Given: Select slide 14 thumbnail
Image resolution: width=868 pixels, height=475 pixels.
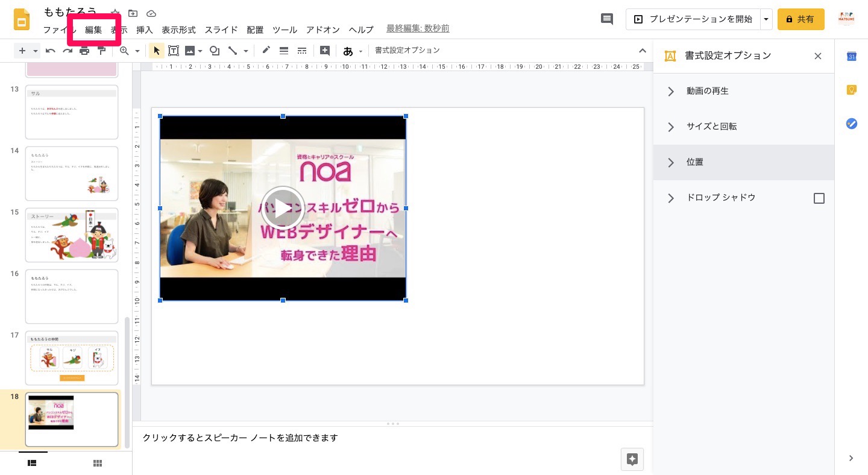Looking at the screenshot, I should tap(72, 174).
